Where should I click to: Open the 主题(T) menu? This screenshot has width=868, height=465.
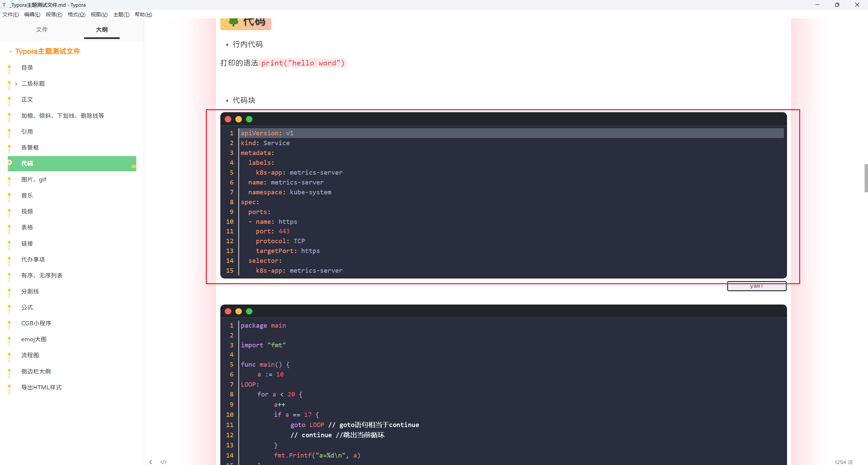coord(121,14)
